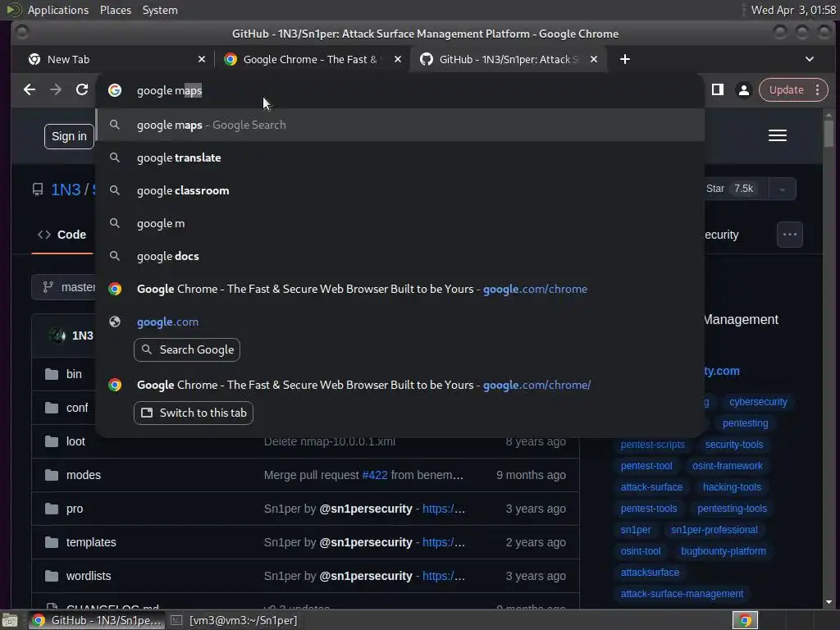Screen dimensions: 840x630
Task: Click the security-tools topic tag
Action: [x=734, y=445]
